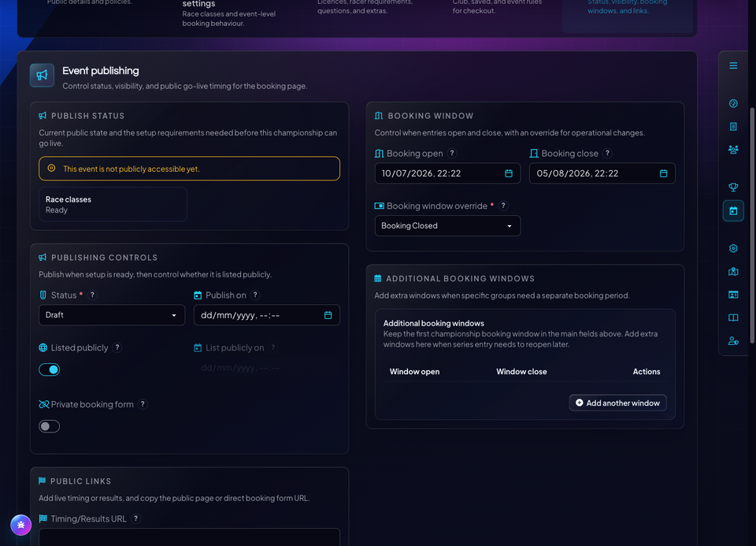Click the open book icon in sidebar

733,318
